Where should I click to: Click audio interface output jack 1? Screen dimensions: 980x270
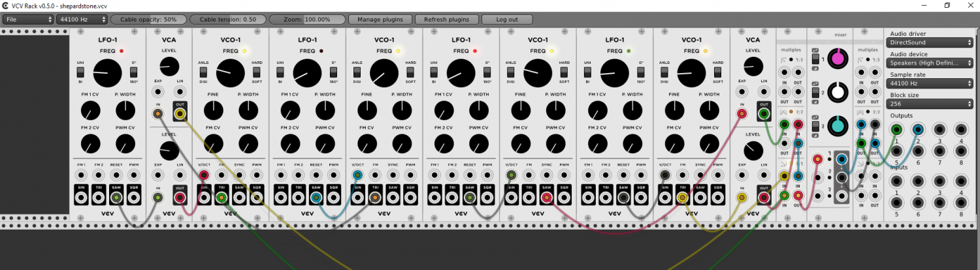click(896, 129)
